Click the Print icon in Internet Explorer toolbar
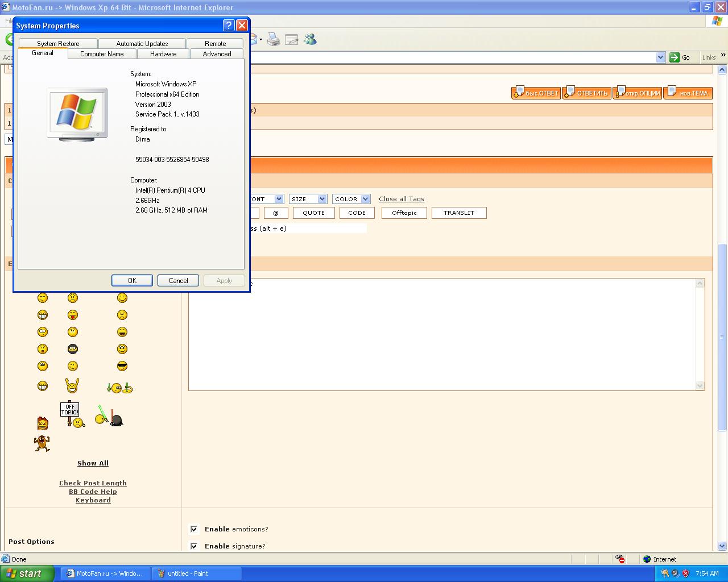The image size is (728, 582). [x=274, y=40]
